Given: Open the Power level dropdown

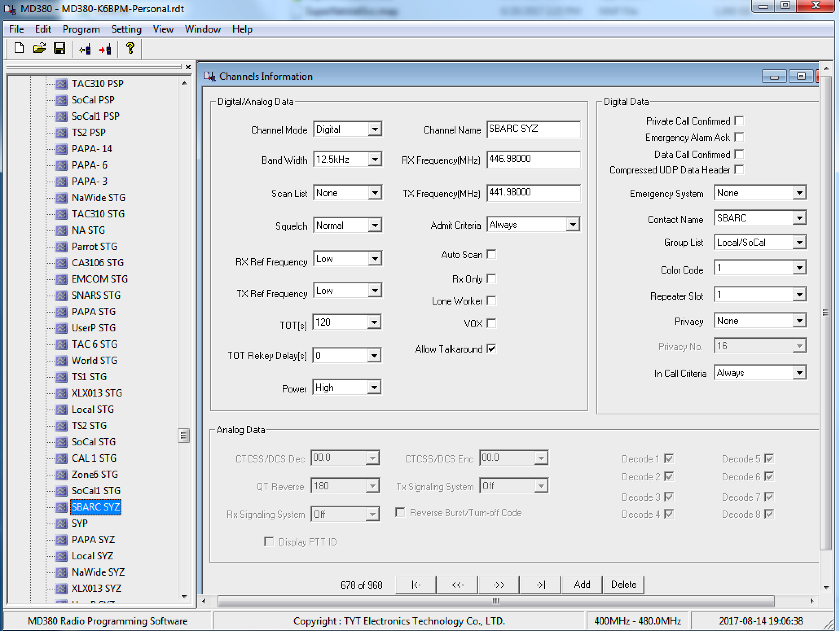Looking at the screenshot, I should point(374,387).
